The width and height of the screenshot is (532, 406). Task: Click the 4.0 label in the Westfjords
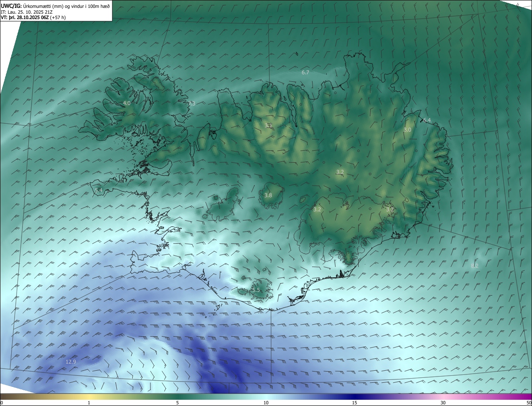127,103
